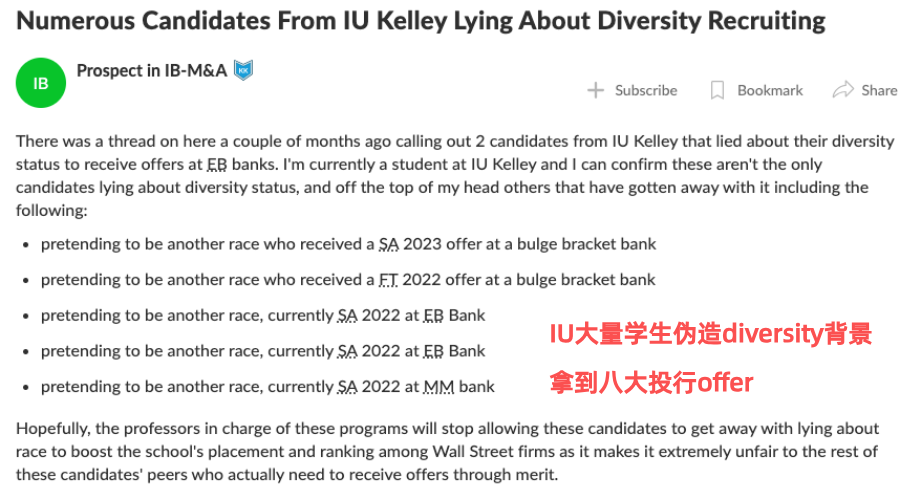Click the bullet mentioning FT 2022 bulge bracket offer

pyautogui.click(x=348, y=280)
